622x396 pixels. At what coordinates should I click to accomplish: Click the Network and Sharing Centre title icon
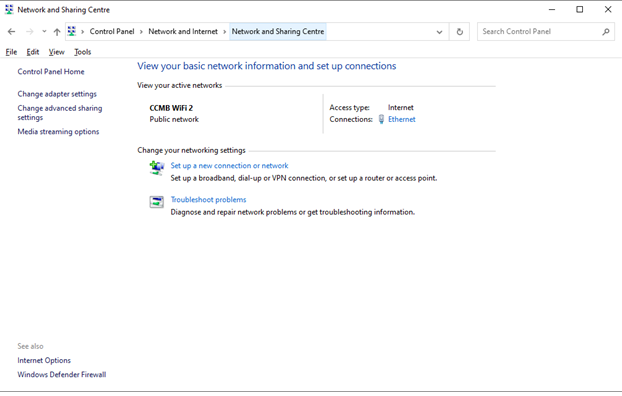[x=9, y=10]
